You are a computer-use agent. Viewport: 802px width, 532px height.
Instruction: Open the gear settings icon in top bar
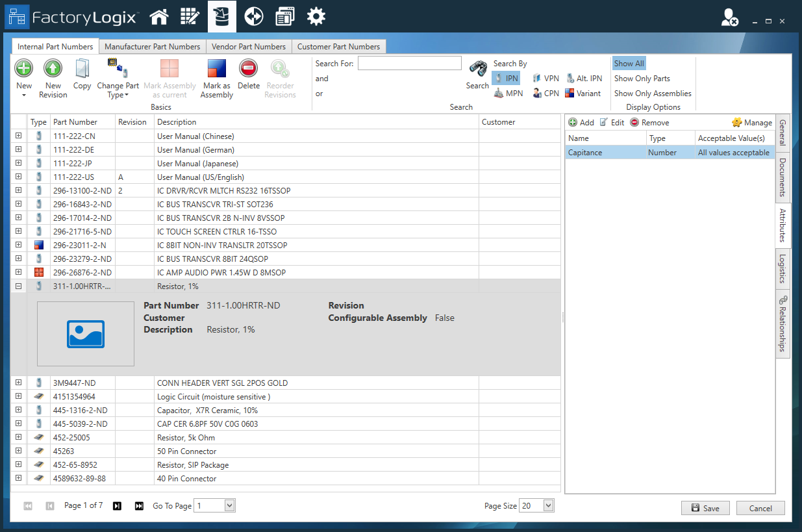tap(316, 17)
